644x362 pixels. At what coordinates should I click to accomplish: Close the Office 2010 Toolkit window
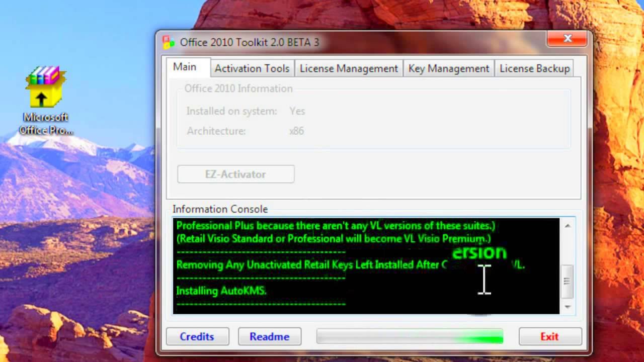pos(568,39)
